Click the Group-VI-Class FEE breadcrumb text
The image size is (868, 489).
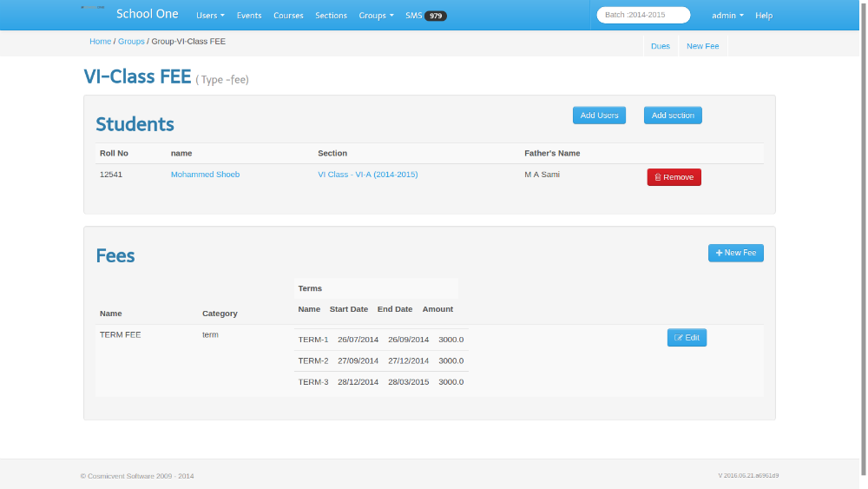click(188, 42)
